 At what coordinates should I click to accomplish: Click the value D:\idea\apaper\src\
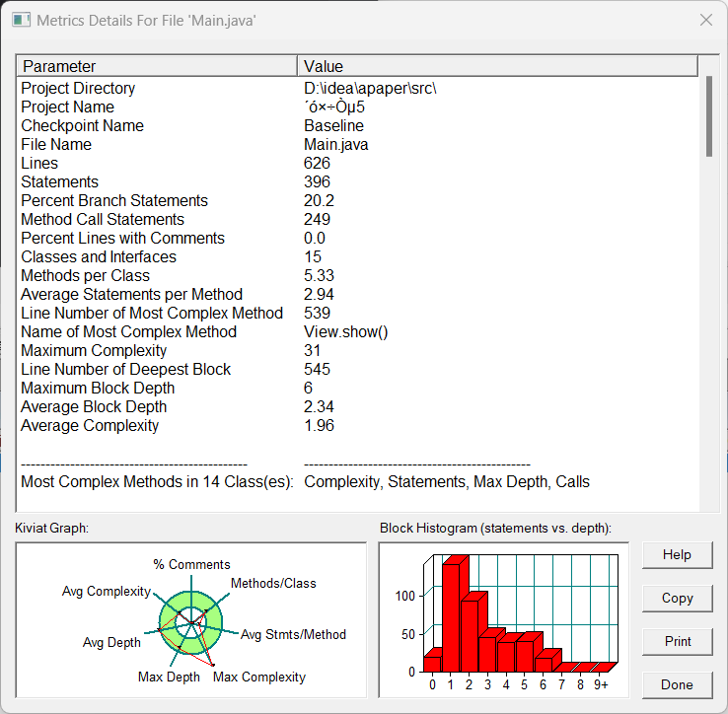pyautogui.click(x=370, y=88)
